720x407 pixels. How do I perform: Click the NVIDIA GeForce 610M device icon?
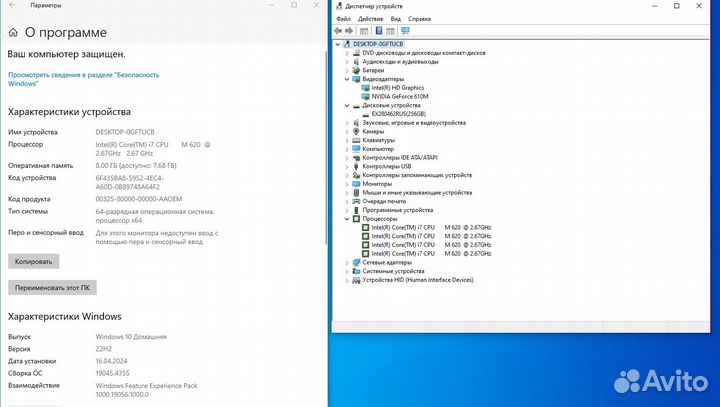(x=366, y=96)
